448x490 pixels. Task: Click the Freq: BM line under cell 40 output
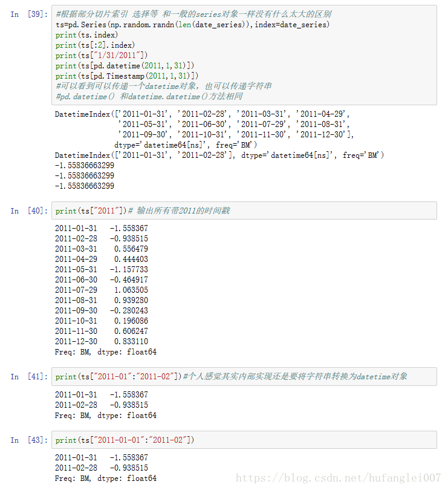(x=106, y=352)
